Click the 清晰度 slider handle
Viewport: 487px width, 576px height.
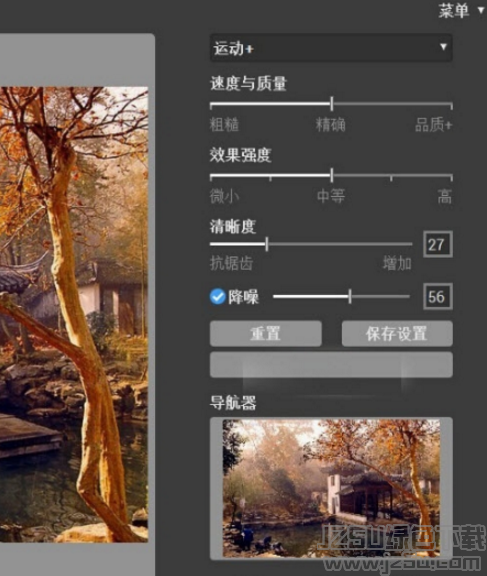pyautogui.click(x=267, y=244)
